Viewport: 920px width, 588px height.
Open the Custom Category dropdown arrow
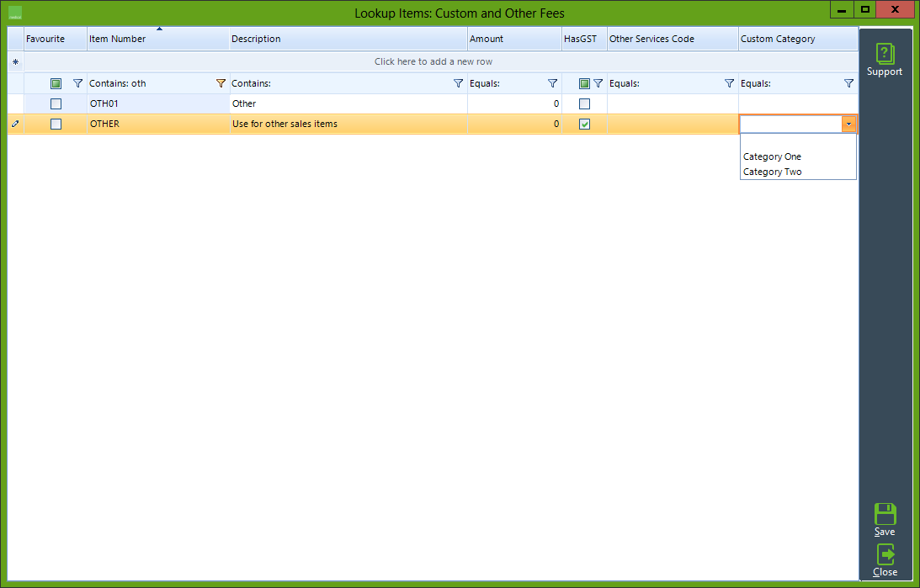(x=849, y=124)
